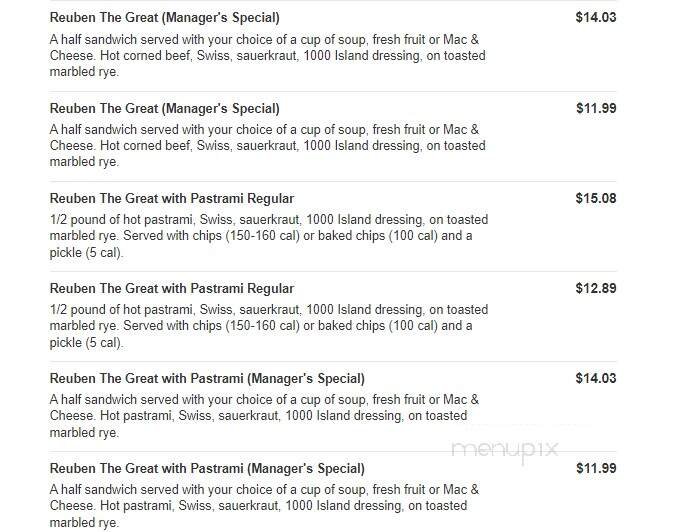Select the description under the $15.08 Pastrami Regular
This screenshot has height=532, width=684.
(268, 236)
